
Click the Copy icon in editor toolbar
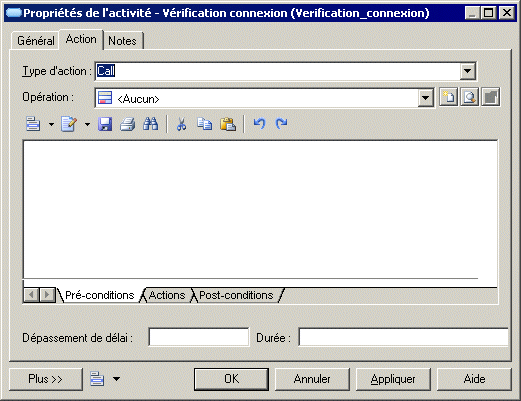(x=205, y=124)
